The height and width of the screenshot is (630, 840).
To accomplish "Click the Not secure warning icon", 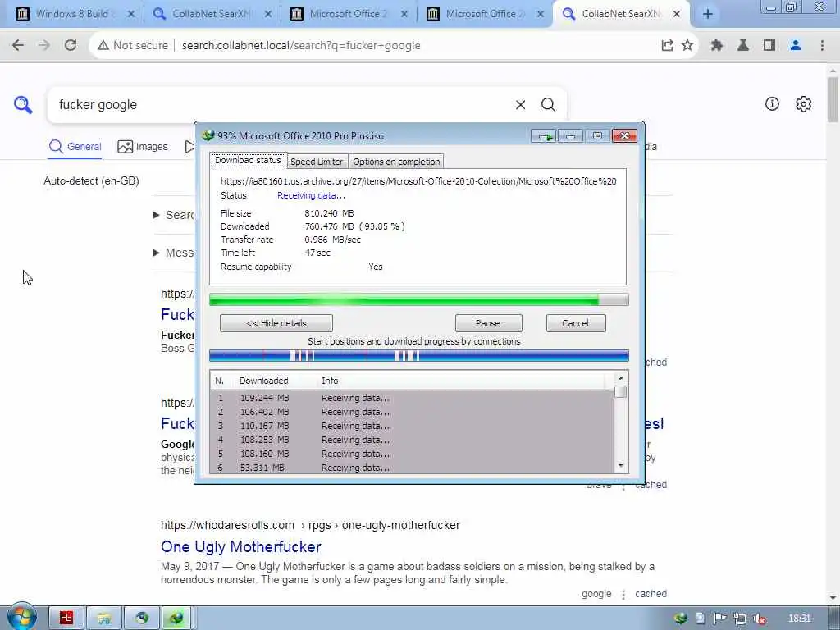I will (103, 46).
